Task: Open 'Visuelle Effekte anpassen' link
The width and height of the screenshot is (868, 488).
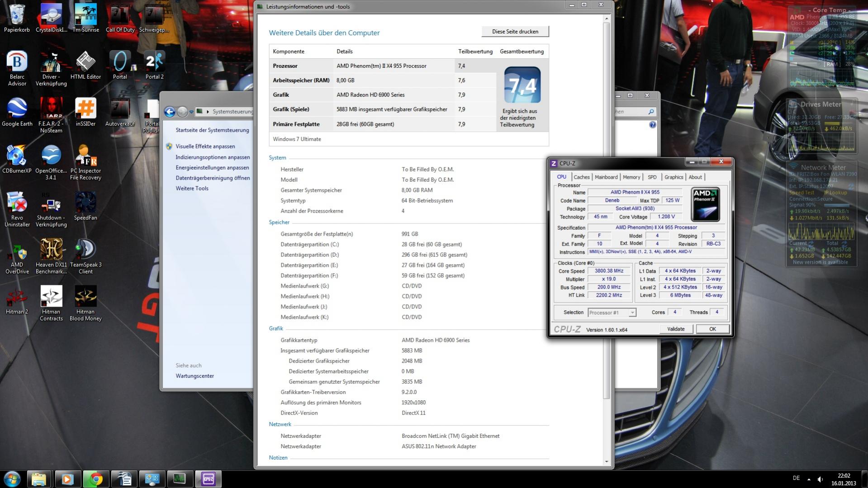Action: click(x=205, y=147)
